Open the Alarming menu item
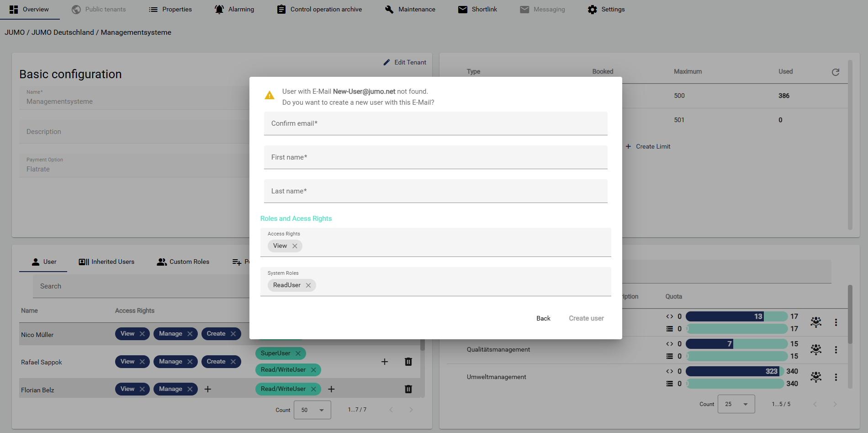The image size is (868, 433). [x=234, y=10]
